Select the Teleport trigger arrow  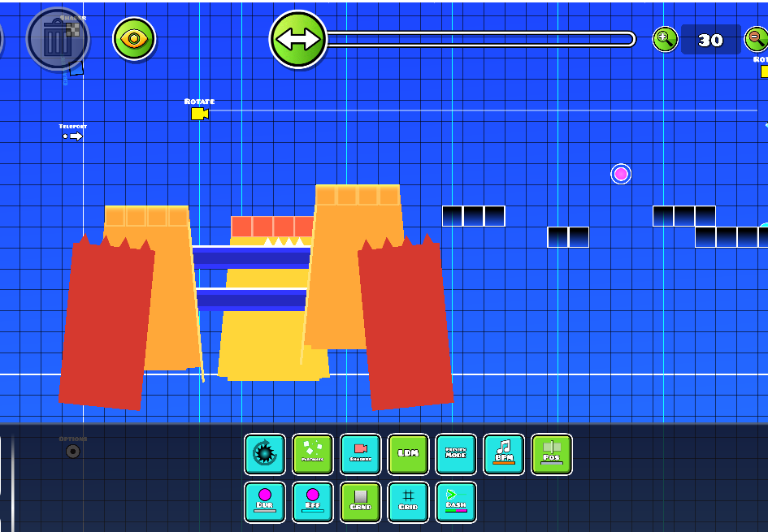click(72, 136)
